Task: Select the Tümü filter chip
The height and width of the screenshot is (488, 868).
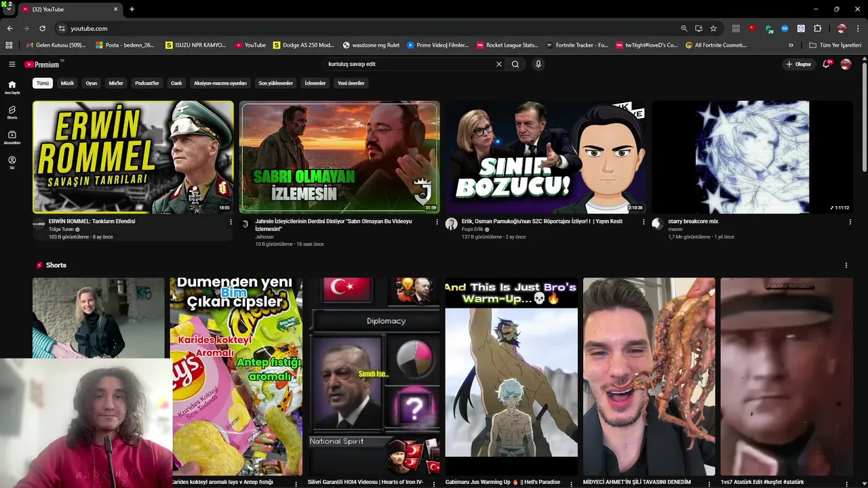Action: 43,83
